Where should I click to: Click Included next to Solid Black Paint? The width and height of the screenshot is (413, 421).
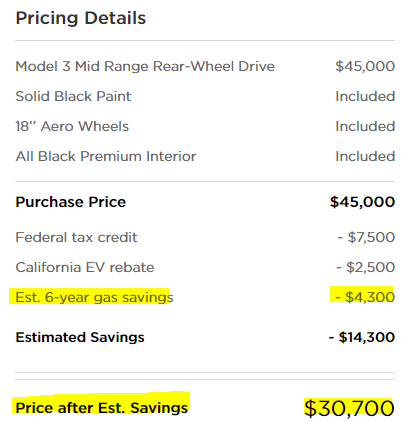(x=365, y=96)
